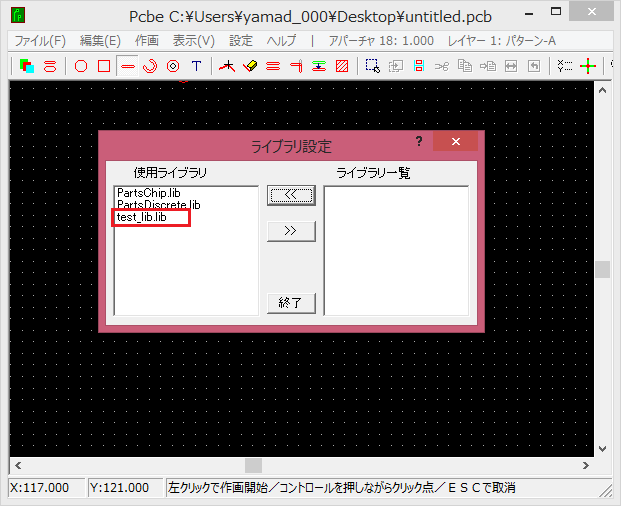The width and height of the screenshot is (621, 506).
Task: Open the ファイル(F) menu
Action: point(40,41)
